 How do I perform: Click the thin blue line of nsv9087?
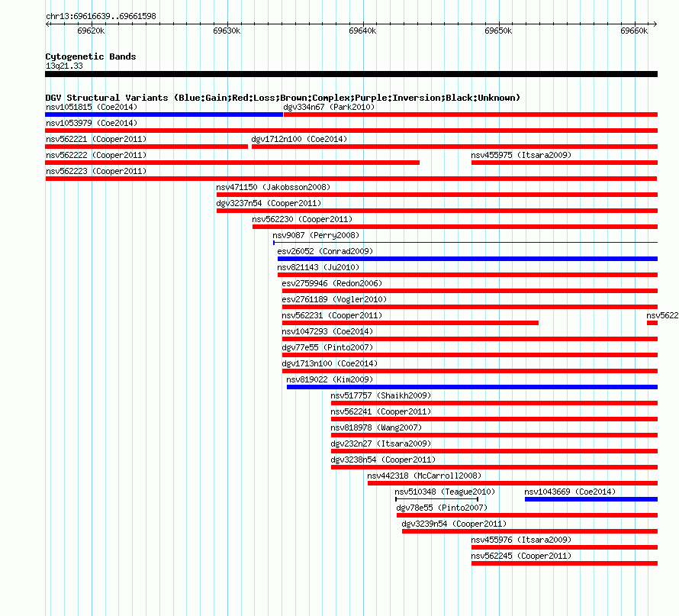[465, 243]
